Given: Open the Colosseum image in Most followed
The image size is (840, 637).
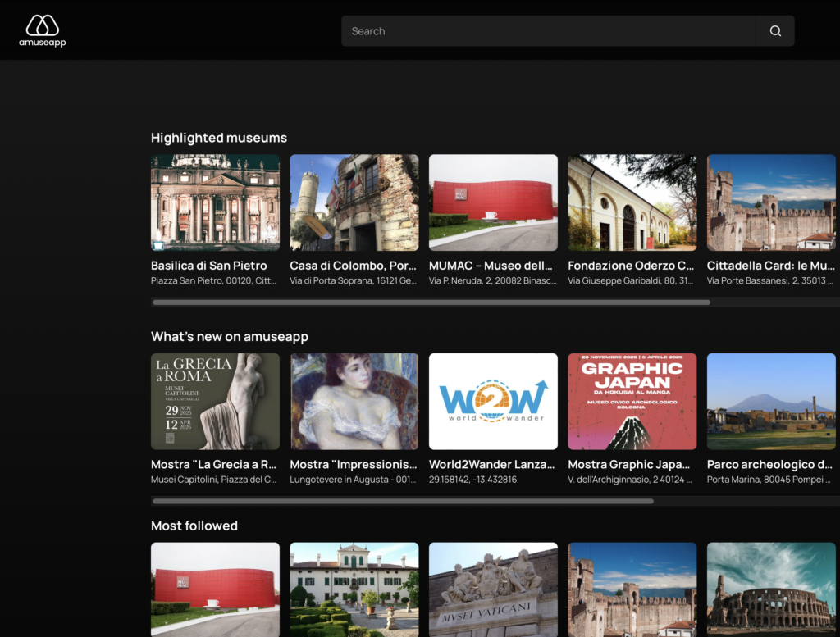Looking at the screenshot, I should pyautogui.click(x=771, y=589).
